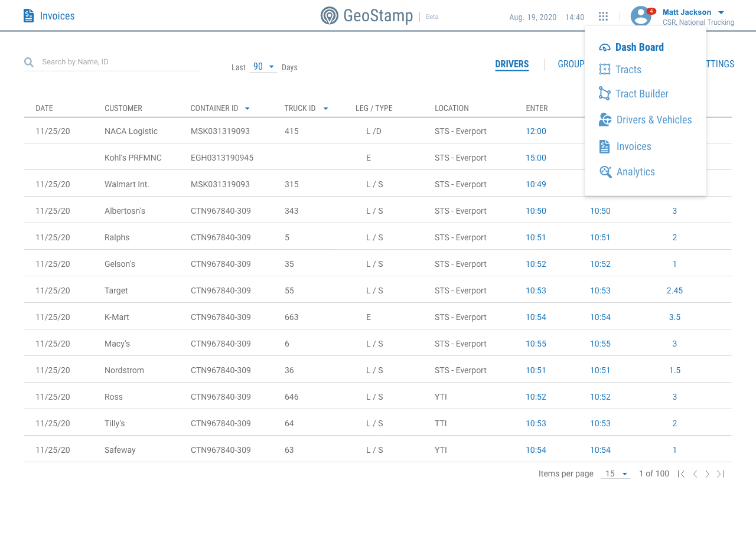Click the magnifier search icon
This screenshot has height=552, width=756.
(29, 62)
